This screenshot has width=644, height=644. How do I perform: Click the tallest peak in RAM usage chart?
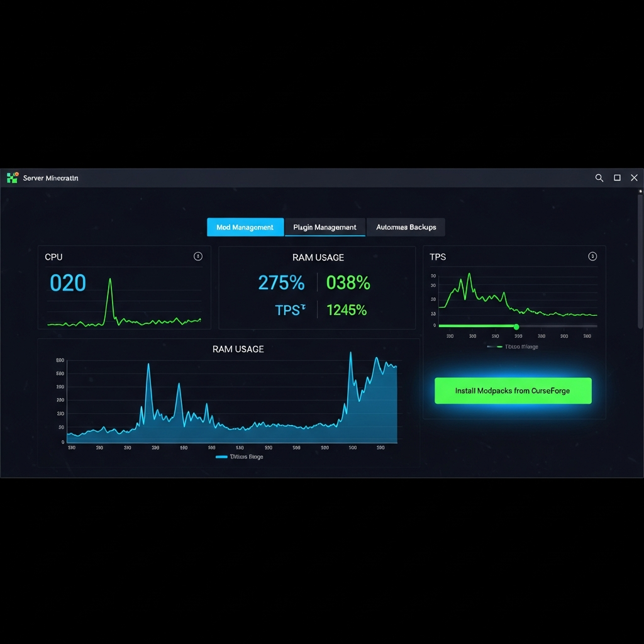click(350, 353)
